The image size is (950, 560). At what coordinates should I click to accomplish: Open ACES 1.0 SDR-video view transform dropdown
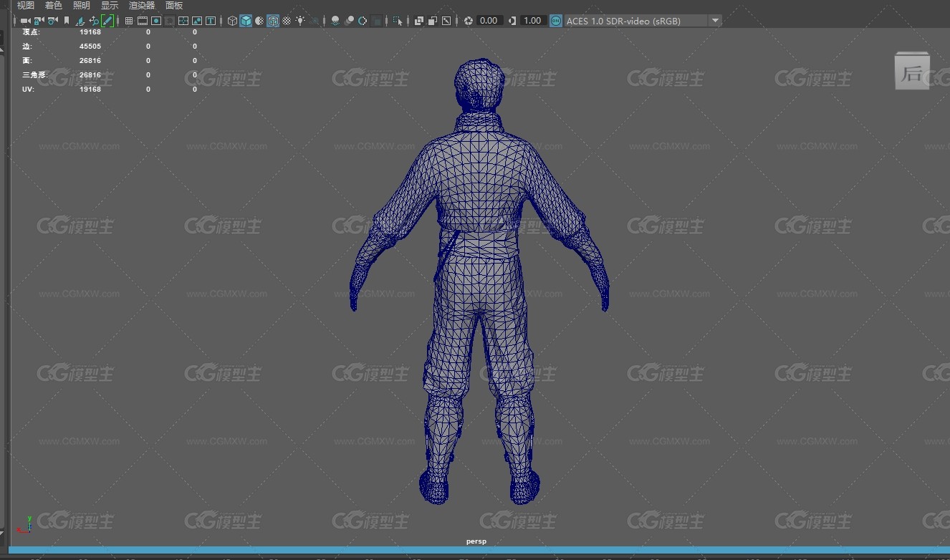643,21
